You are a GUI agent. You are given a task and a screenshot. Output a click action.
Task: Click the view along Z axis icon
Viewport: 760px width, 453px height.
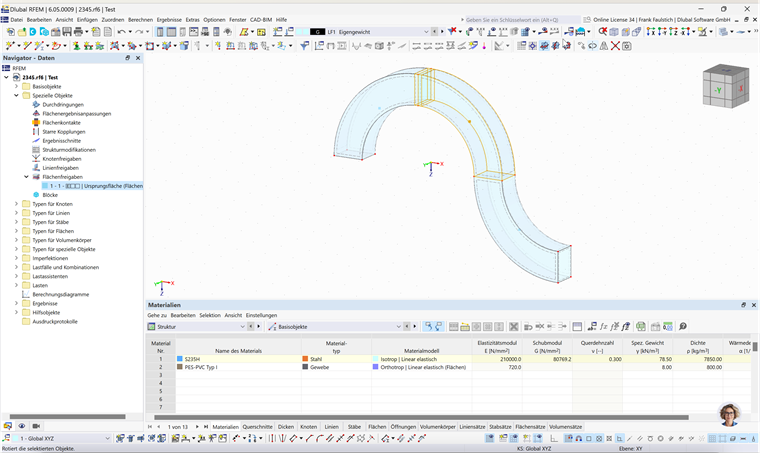[x=673, y=31]
